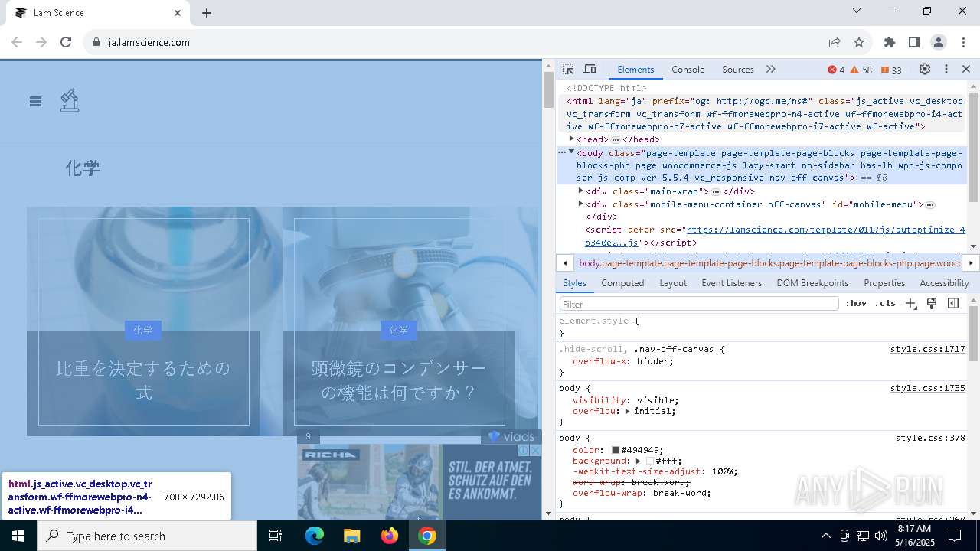Click the 58 warnings badge
The height and width of the screenshot is (551, 980).
pos(861,70)
